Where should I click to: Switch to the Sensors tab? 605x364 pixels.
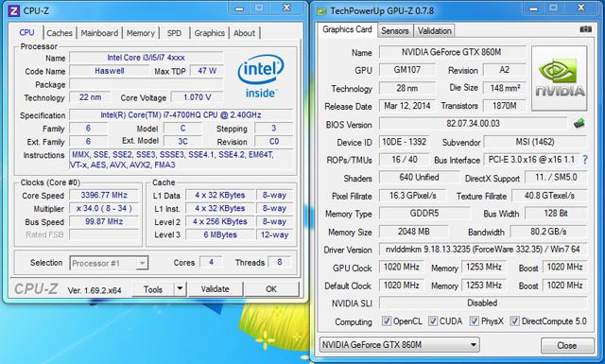pyautogui.click(x=395, y=31)
